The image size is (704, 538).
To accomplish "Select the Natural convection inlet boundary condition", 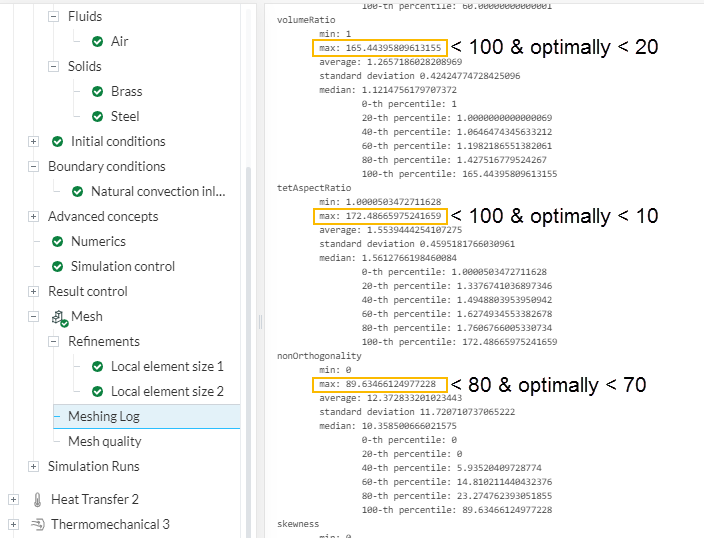I will pyautogui.click(x=158, y=192).
